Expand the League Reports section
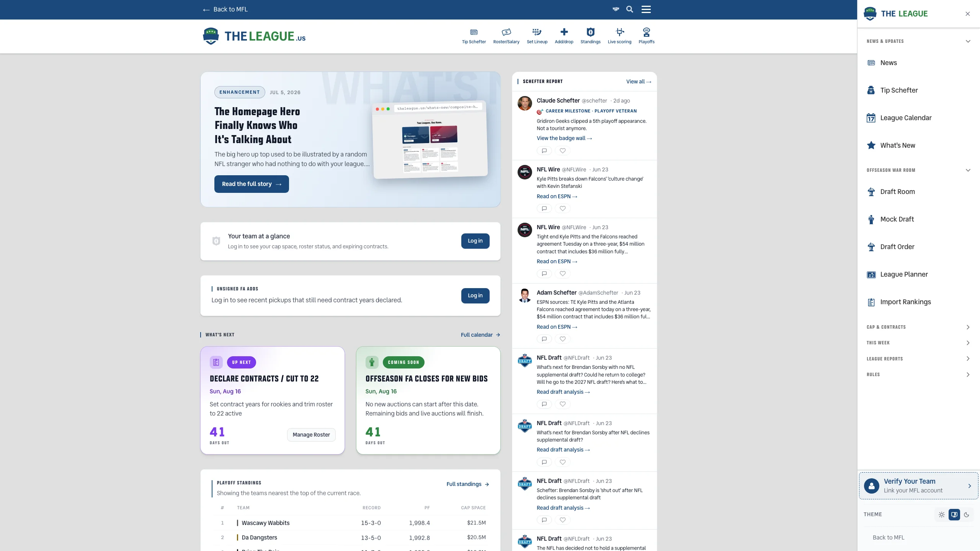This screenshot has width=980, height=551. (918, 359)
